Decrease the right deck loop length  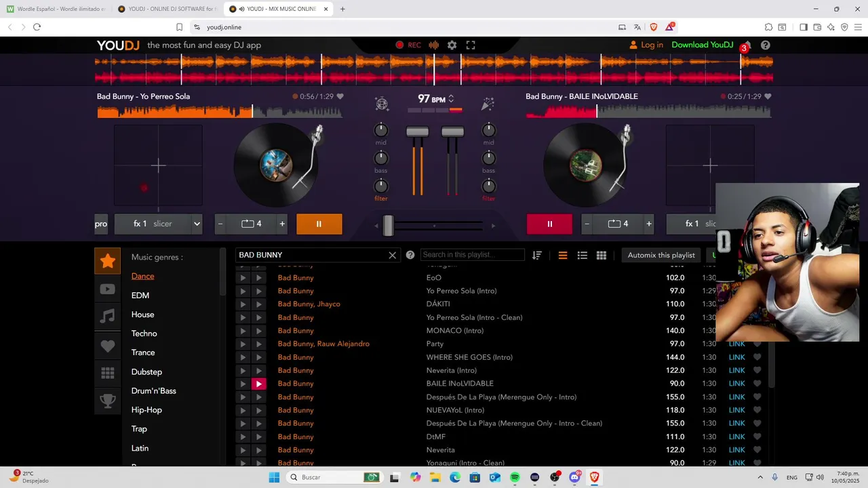587,224
